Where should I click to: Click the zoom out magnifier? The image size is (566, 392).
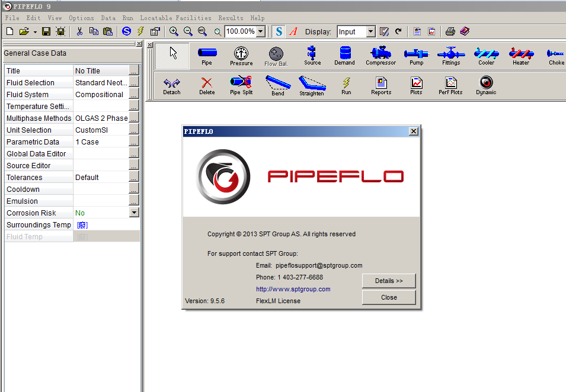[188, 32]
